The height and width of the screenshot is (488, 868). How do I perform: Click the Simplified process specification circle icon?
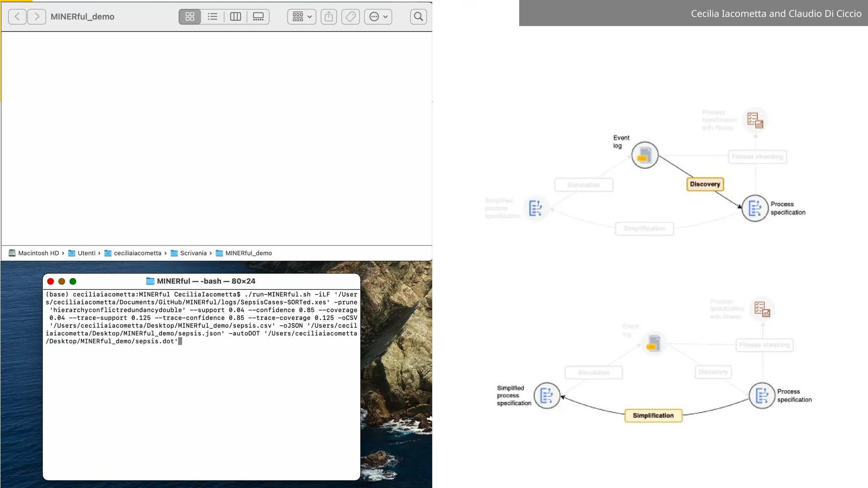click(547, 396)
